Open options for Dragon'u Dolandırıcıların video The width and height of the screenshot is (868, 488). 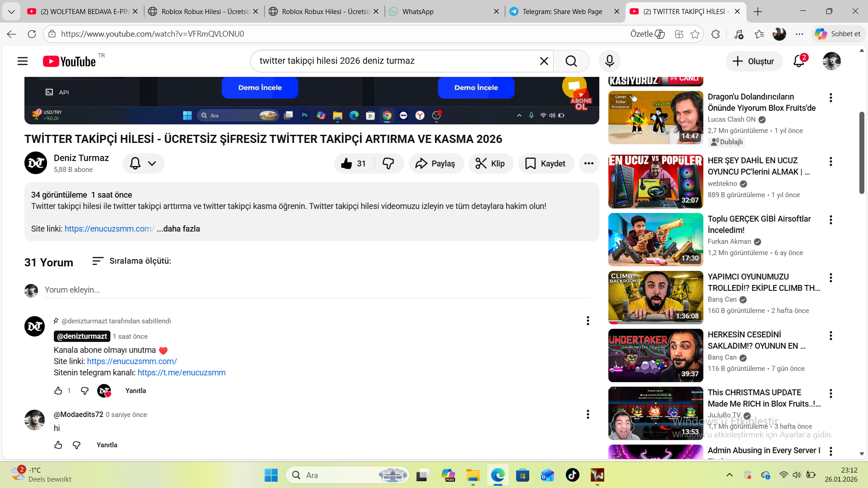(830, 98)
